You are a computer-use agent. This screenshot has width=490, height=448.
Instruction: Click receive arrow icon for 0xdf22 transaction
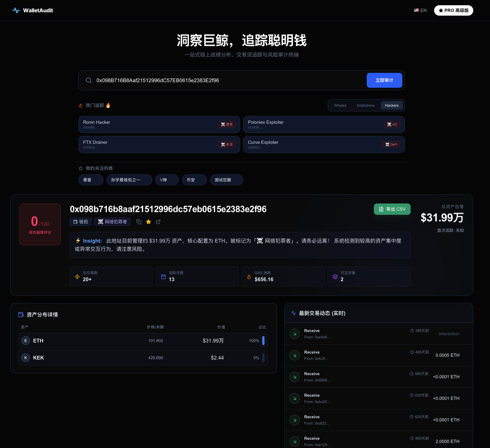295,420
